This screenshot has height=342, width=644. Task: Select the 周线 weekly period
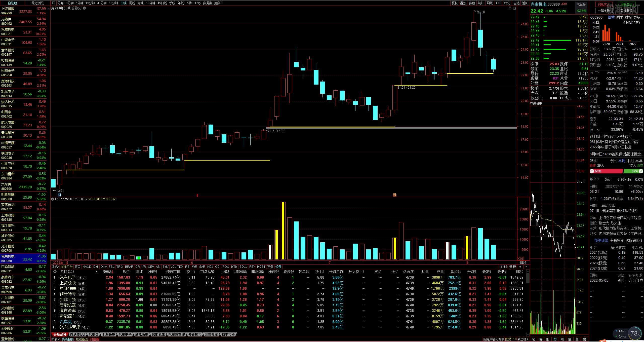tap(132, 3)
